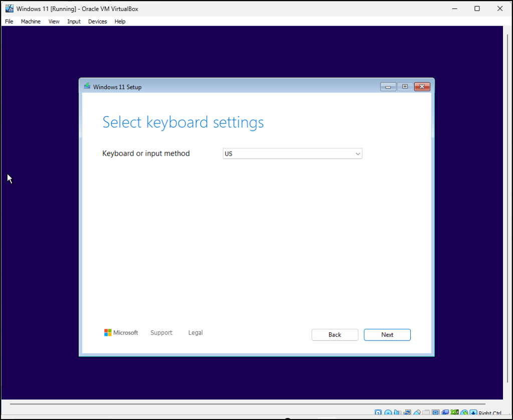Click the Next button in Setup

387,335
